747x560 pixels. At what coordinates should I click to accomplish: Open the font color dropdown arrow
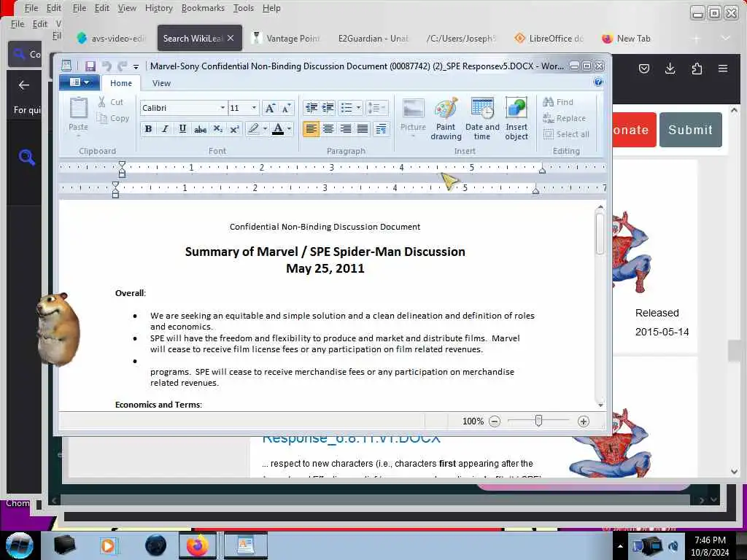(289, 128)
